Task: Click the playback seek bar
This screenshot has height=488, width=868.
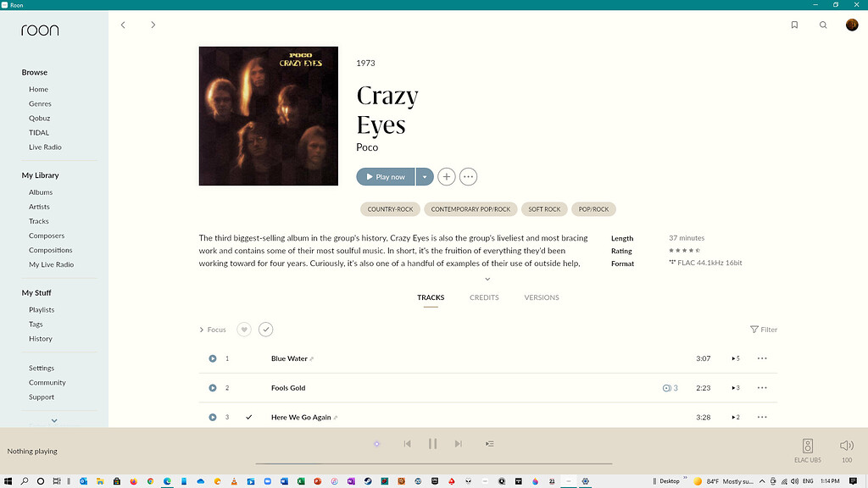Action: [433, 463]
